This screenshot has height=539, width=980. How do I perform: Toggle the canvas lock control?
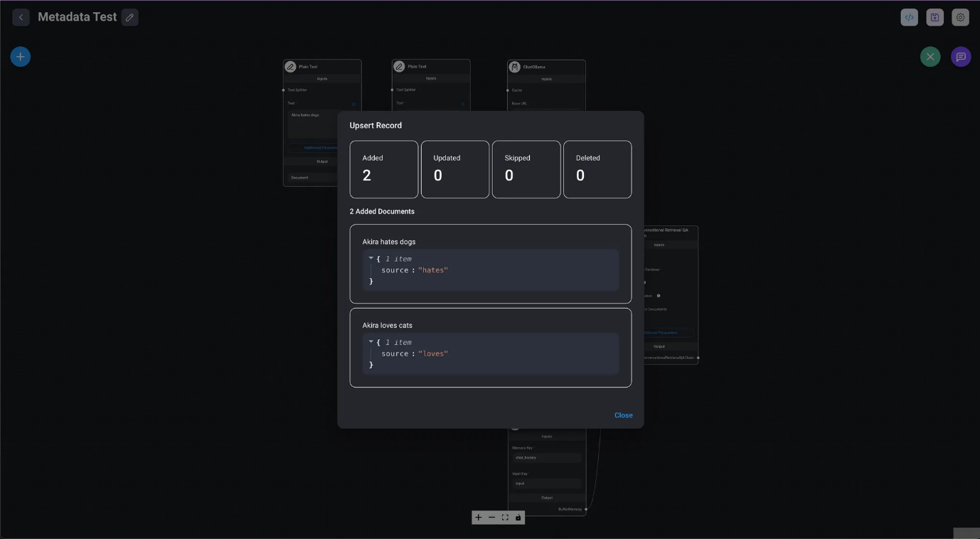pos(518,518)
